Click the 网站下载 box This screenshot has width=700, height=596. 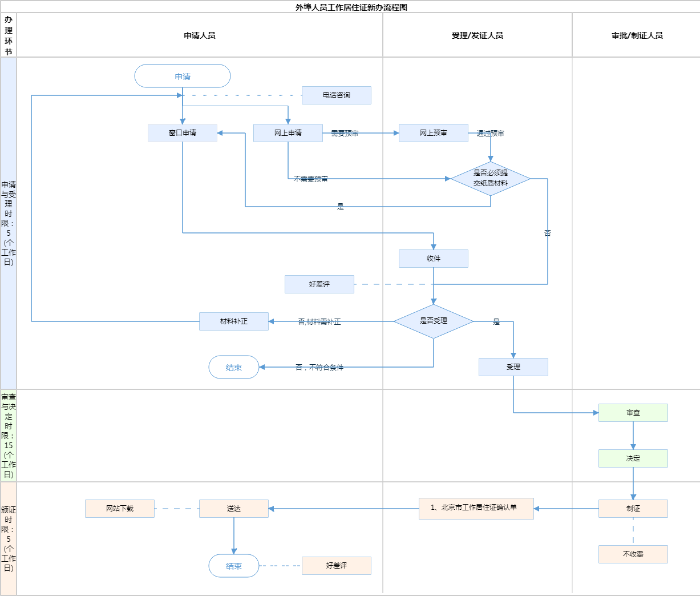[119, 509]
